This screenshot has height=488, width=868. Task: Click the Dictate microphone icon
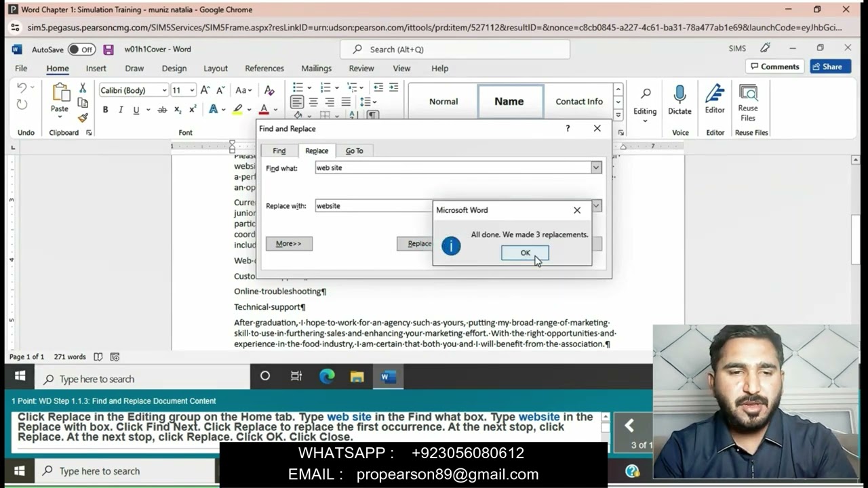click(x=679, y=94)
